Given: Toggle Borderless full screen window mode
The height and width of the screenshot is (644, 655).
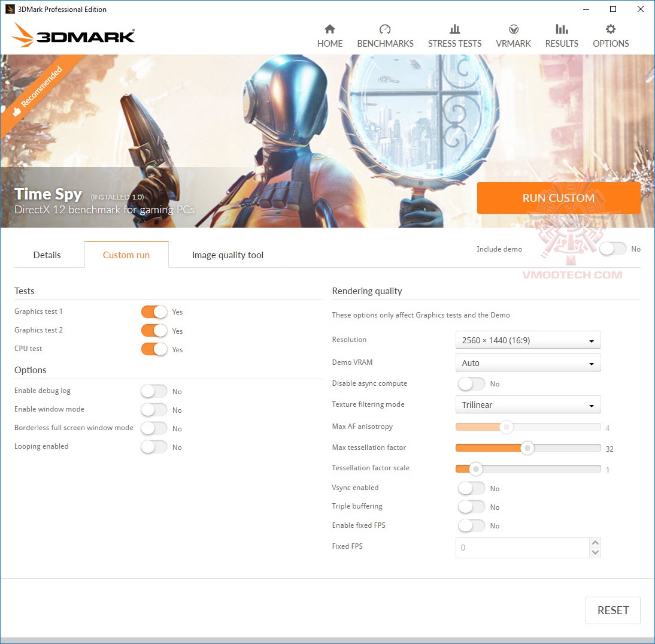Looking at the screenshot, I should coord(154,428).
